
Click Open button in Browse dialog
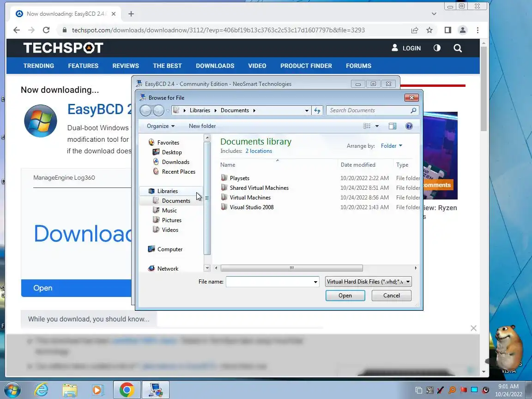pos(345,296)
